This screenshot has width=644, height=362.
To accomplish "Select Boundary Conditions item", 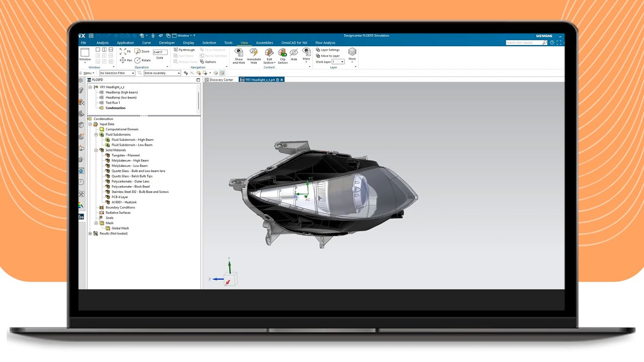I will 120,208.
